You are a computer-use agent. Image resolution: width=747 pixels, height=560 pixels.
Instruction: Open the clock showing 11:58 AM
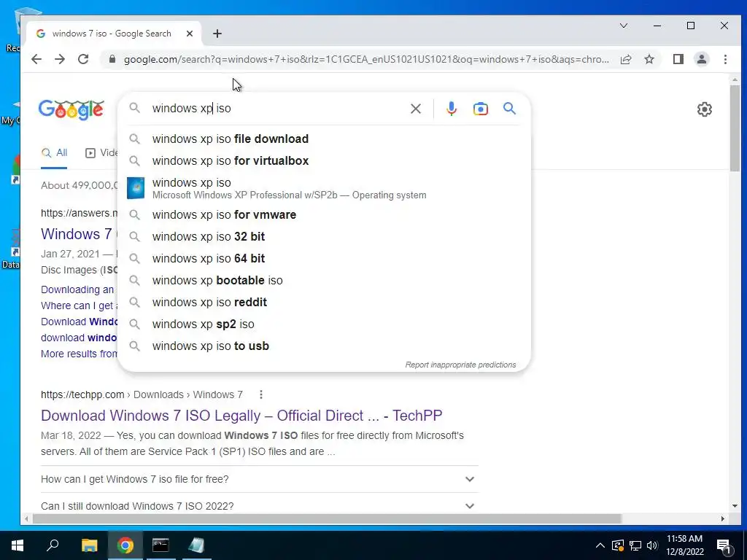684,545
